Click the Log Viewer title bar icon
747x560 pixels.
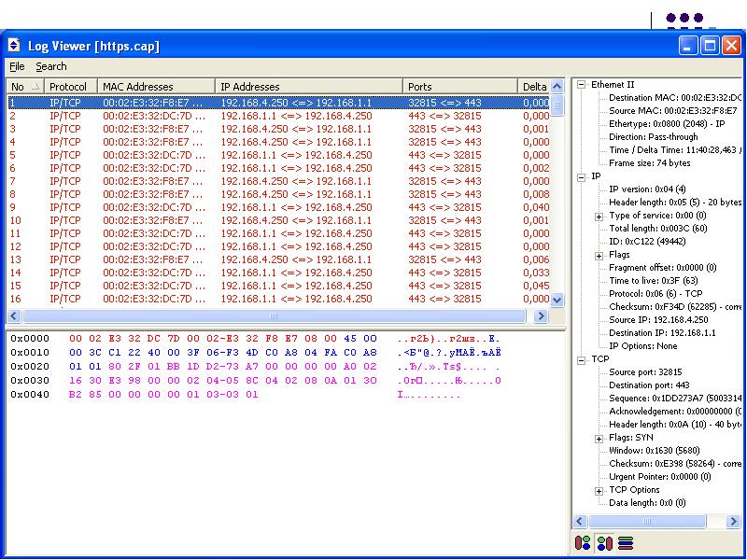[x=14, y=46]
